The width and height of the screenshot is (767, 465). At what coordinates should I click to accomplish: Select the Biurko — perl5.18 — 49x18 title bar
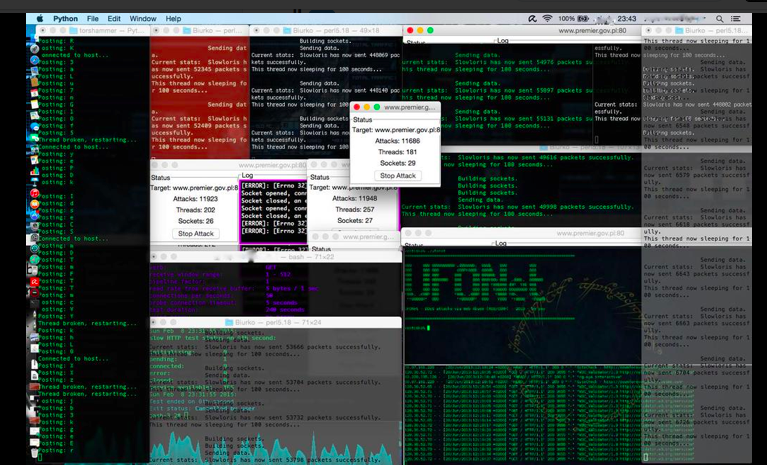tap(326, 30)
